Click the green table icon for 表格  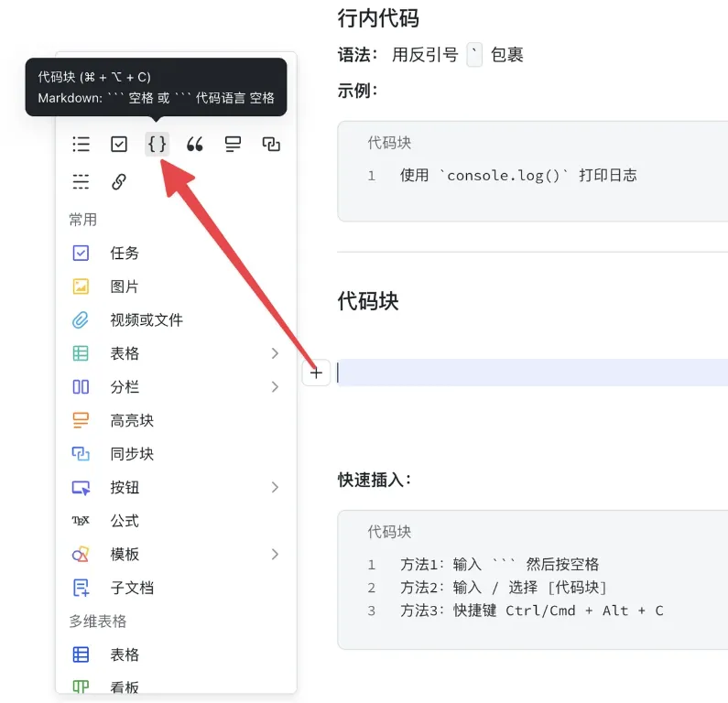pyautogui.click(x=81, y=353)
